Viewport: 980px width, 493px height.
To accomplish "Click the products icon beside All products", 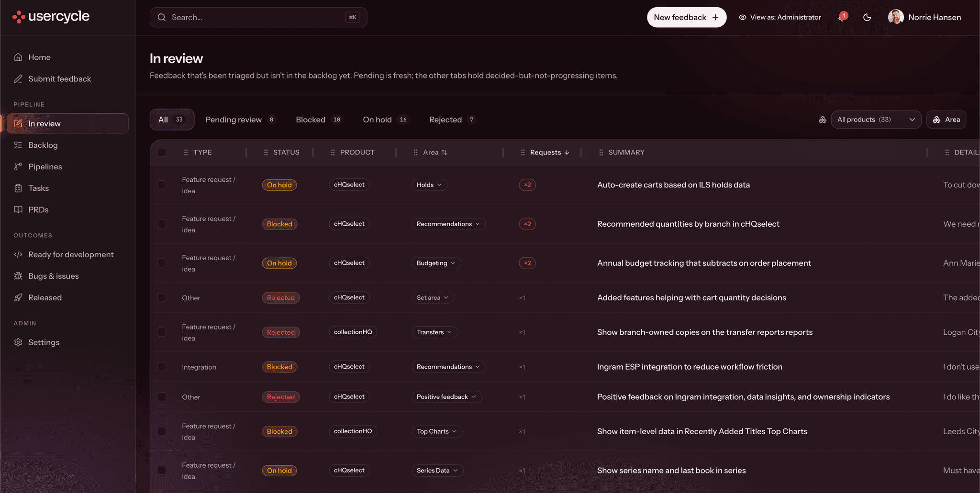I will tap(823, 120).
